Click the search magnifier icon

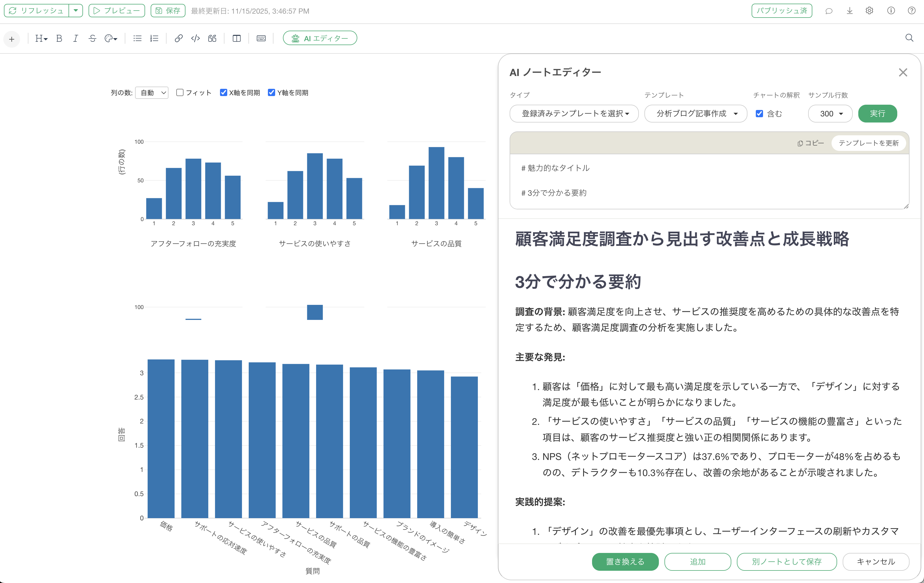(909, 38)
